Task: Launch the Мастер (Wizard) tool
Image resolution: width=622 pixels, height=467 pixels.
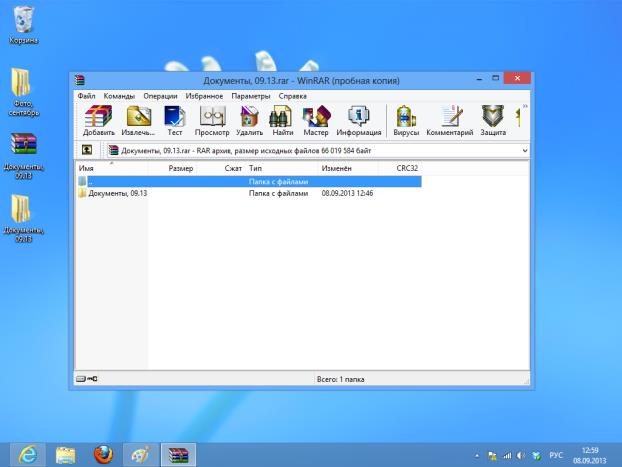Action: tap(316, 121)
